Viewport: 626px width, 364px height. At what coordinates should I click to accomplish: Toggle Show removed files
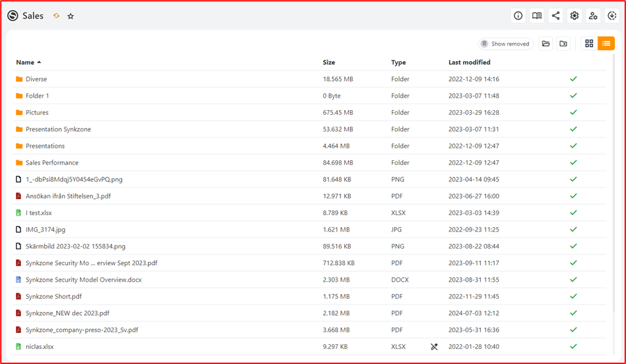coord(506,44)
